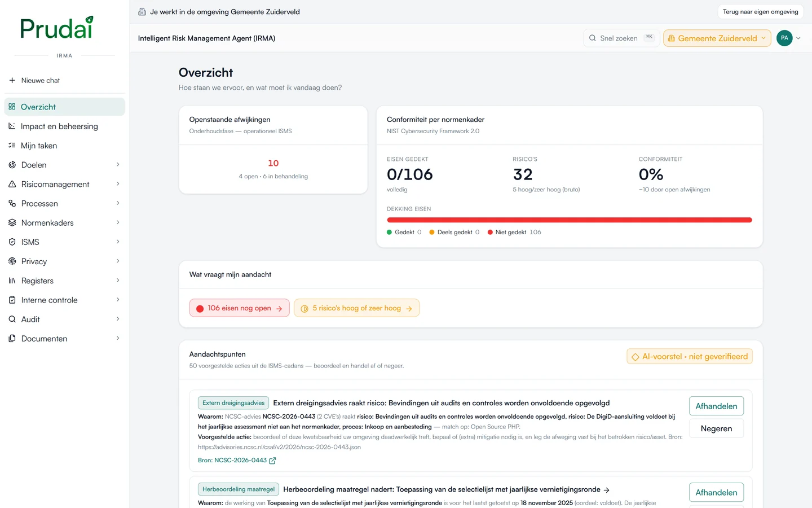812x508 pixels.
Task: Open the Bron: NCSC-2026-0443 link
Action: (237, 461)
